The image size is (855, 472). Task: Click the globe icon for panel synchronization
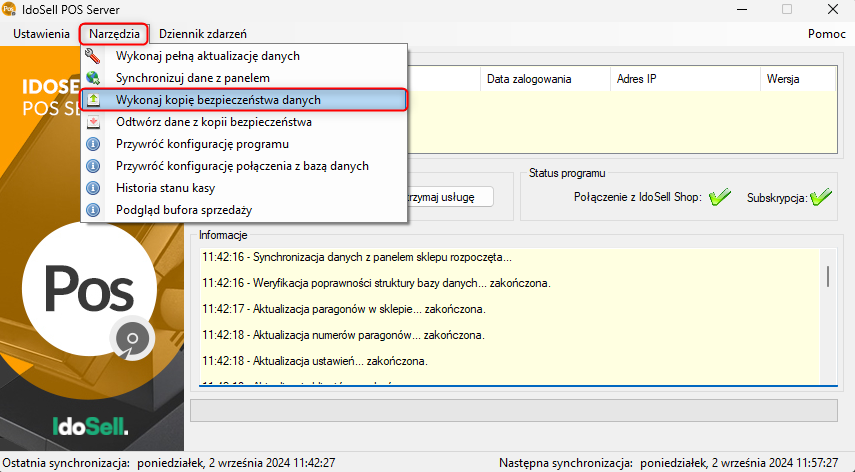93,78
